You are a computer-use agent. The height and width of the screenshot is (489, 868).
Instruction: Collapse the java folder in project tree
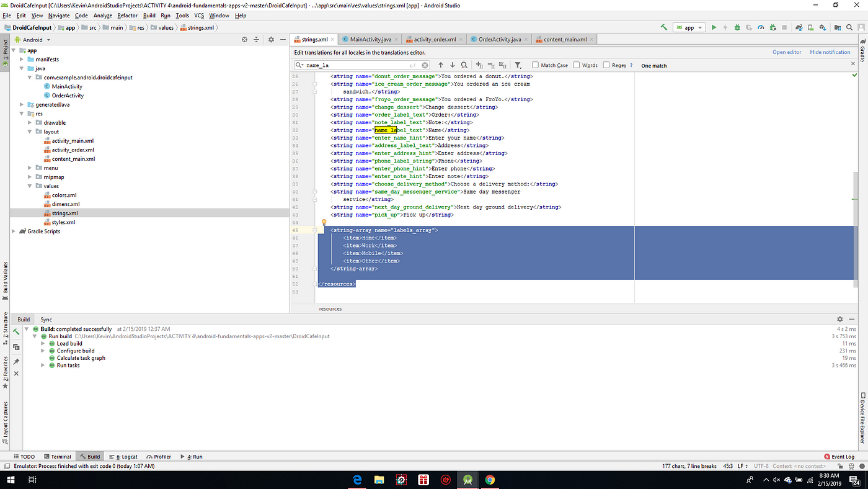pyautogui.click(x=22, y=68)
